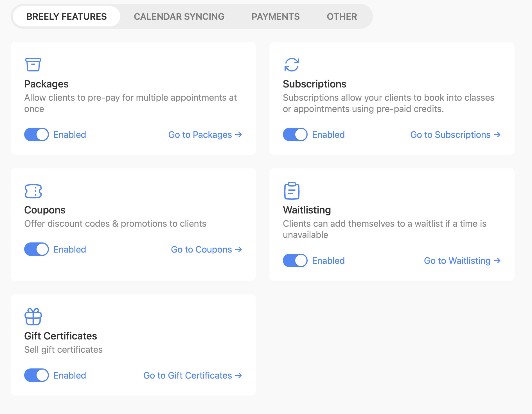This screenshot has height=414, width=532.
Task: Click the Gift Certificates present icon
Action: [x=33, y=317]
